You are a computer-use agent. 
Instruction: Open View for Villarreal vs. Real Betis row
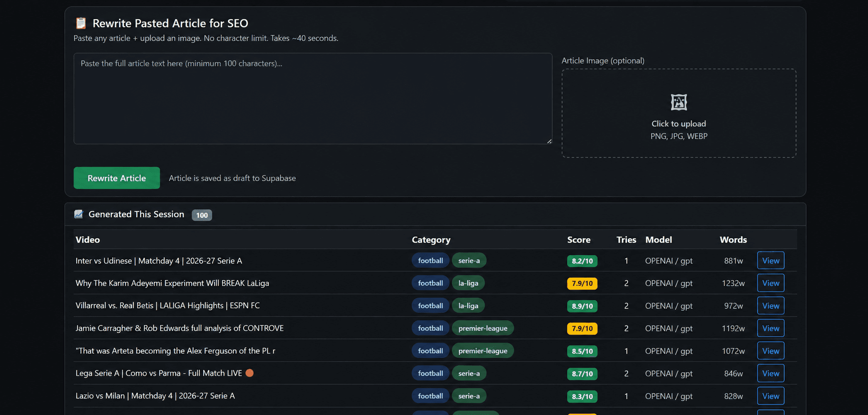[770, 305]
